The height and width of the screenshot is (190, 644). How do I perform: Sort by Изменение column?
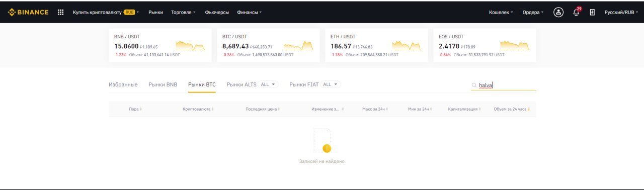point(327,109)
